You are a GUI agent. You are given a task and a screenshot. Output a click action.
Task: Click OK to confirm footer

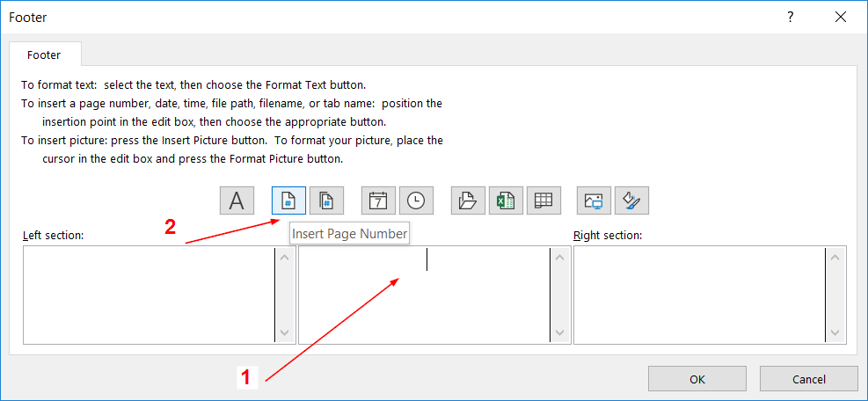click(x=697, y=379)
